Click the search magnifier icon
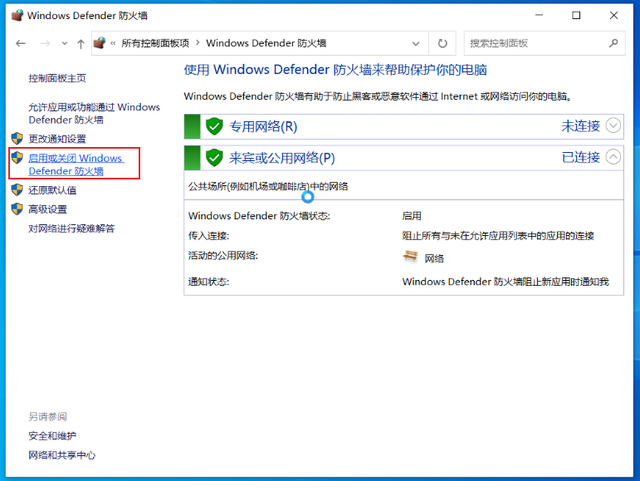 (613, 43)
